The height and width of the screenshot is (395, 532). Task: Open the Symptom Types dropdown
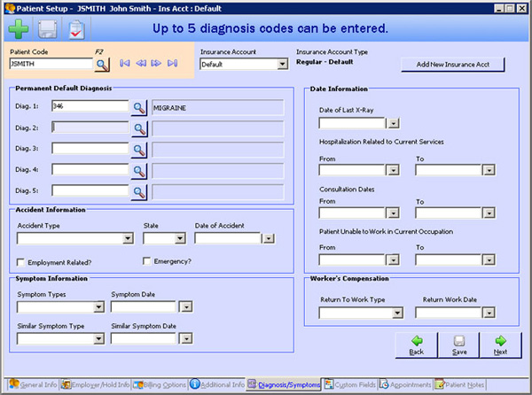[x=99, y=307]
